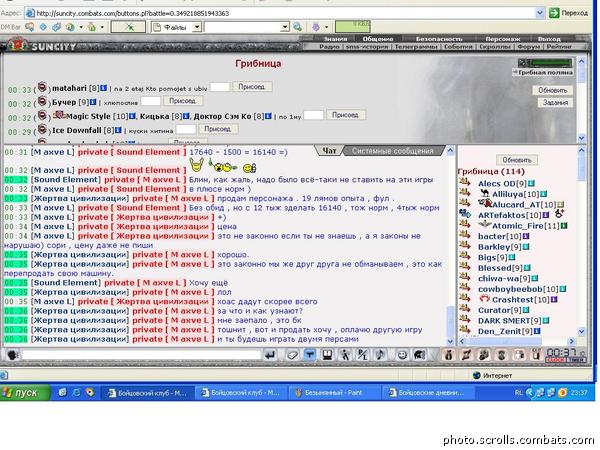Switch to Бойцовские дневники taskbar window
Viewport: 600px width, 450px height.
click(428, 393)
